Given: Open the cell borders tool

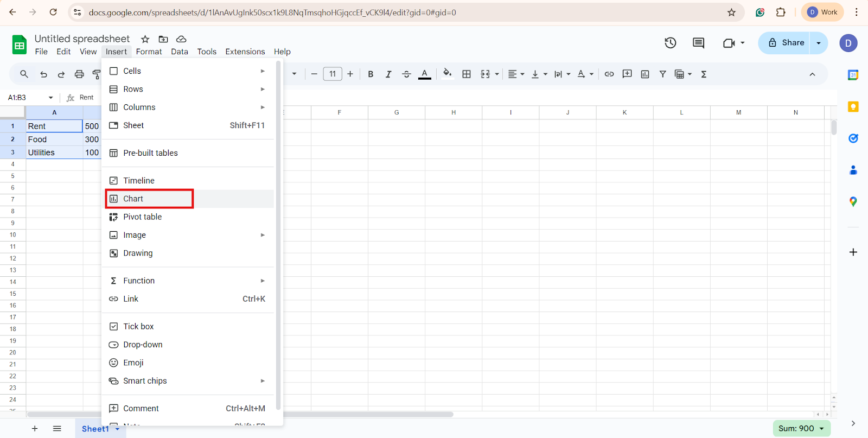Looking at the screenshot, I should [x=467, y=74].
